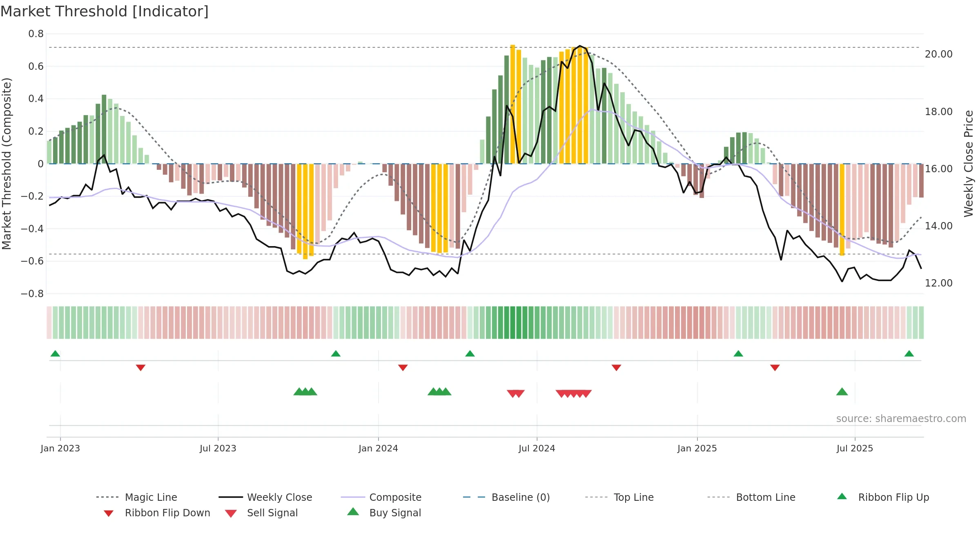
Task: Click the Market Threshold [Indicator] title
Action: point(104,11)
